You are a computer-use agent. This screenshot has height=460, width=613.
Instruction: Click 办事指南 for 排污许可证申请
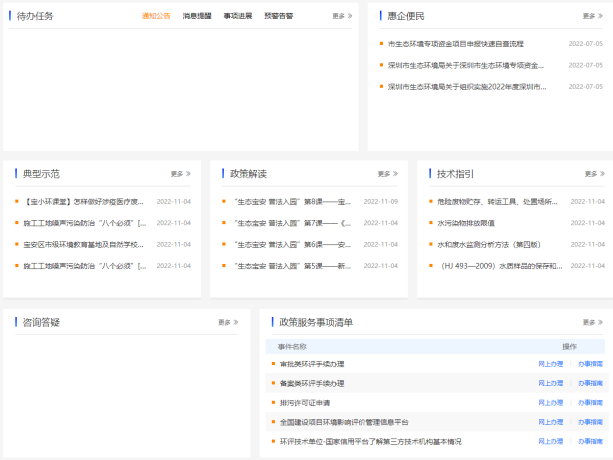click(590, 402)
